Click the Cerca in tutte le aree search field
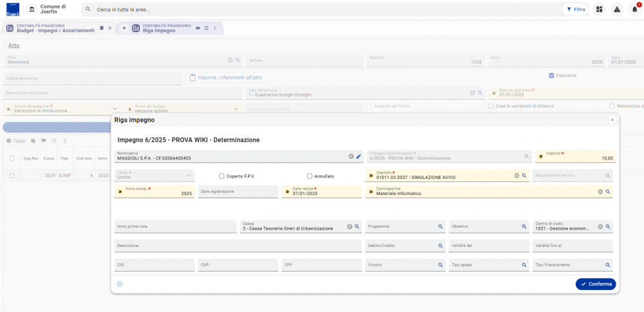 (320, 10)
